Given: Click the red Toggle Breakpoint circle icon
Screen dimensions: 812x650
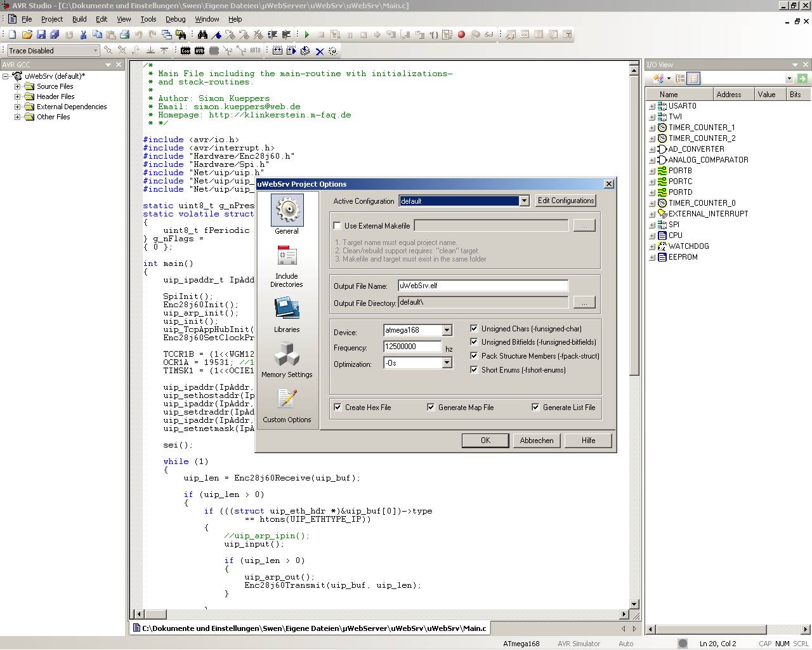Looking at the screenshot, I should tap(461, 34).
